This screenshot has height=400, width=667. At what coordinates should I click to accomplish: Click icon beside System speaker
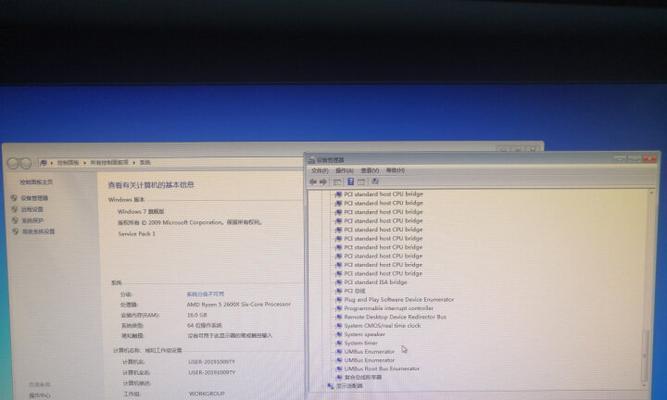(x=339, y=334)
